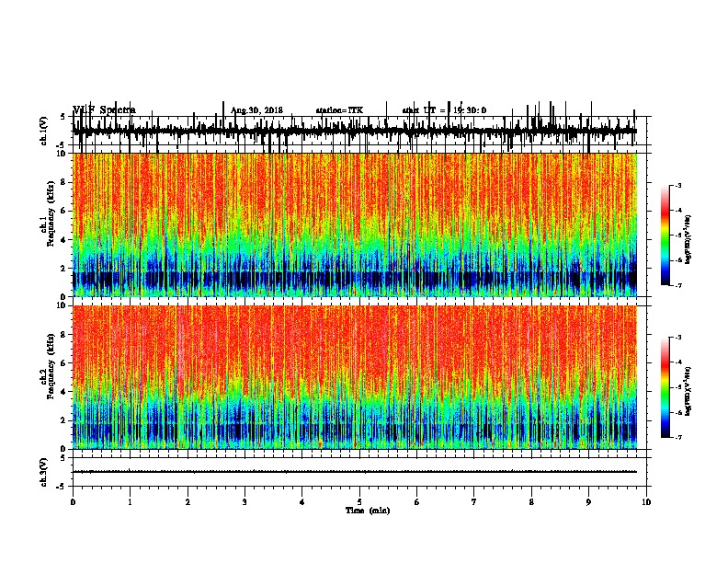Click the "VLF Spectra" plot title
Screen dimensions: 728x563
[x=104, y=110]
